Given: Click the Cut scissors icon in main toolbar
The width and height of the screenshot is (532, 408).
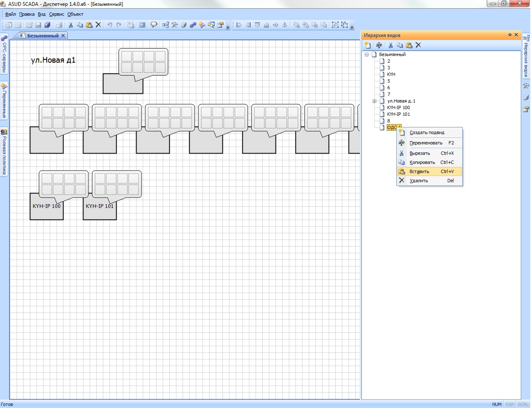Looking at the screenshot, I should pyautogui.click(x=71, y=25).
